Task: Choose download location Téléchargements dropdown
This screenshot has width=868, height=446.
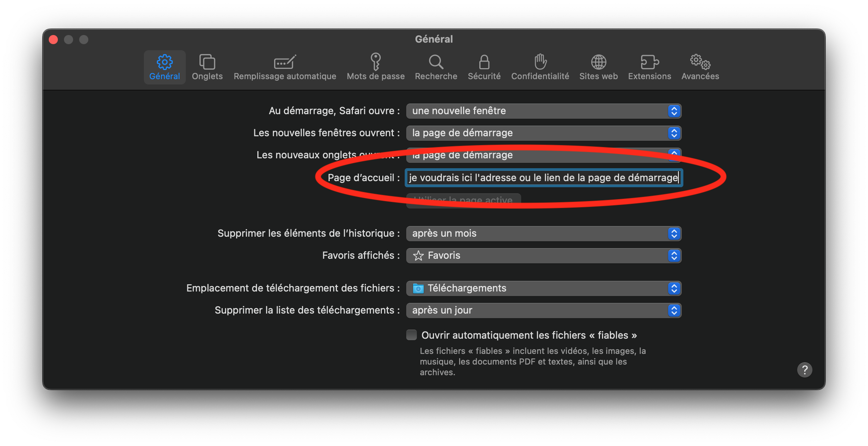Action: point(543,288)
